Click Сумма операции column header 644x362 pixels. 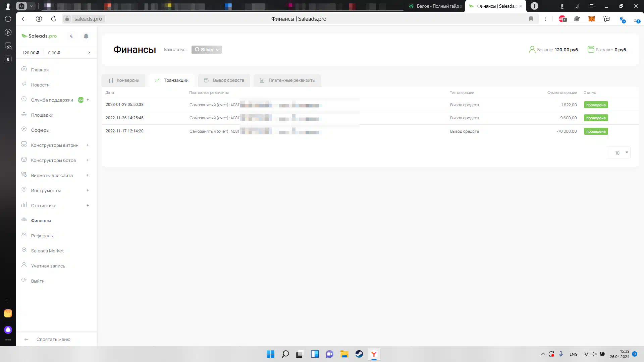click(x=562, y=93)
